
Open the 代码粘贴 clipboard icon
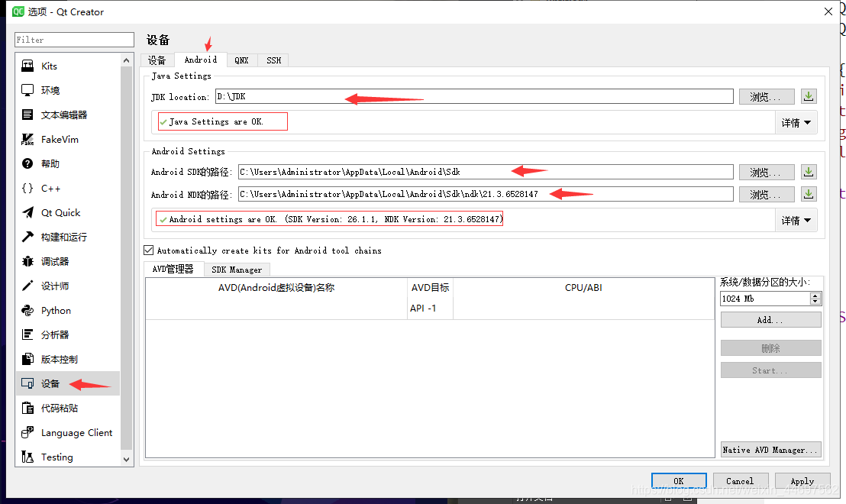pos(27,408)
